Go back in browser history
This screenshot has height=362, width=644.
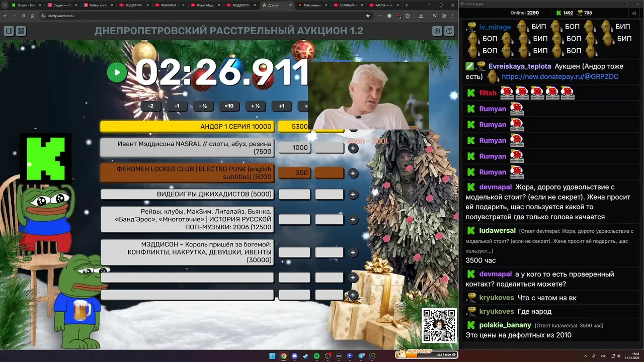coord(5,16)
